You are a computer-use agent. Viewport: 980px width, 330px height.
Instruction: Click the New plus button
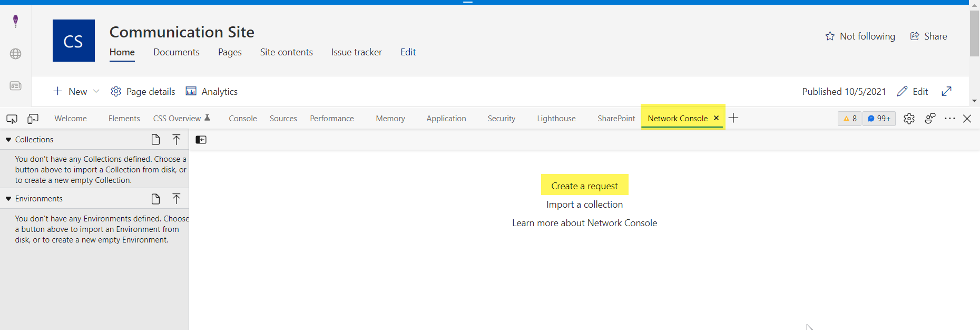70,91
